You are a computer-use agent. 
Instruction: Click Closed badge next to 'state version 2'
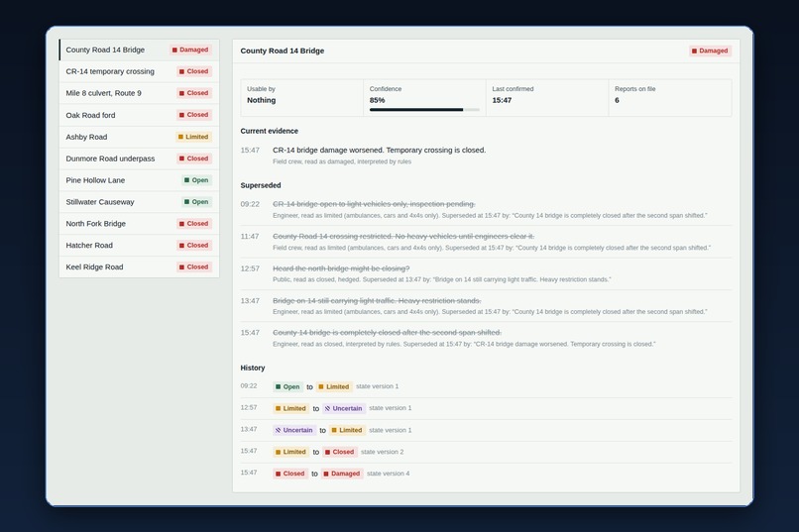click(x=339, y=452)
